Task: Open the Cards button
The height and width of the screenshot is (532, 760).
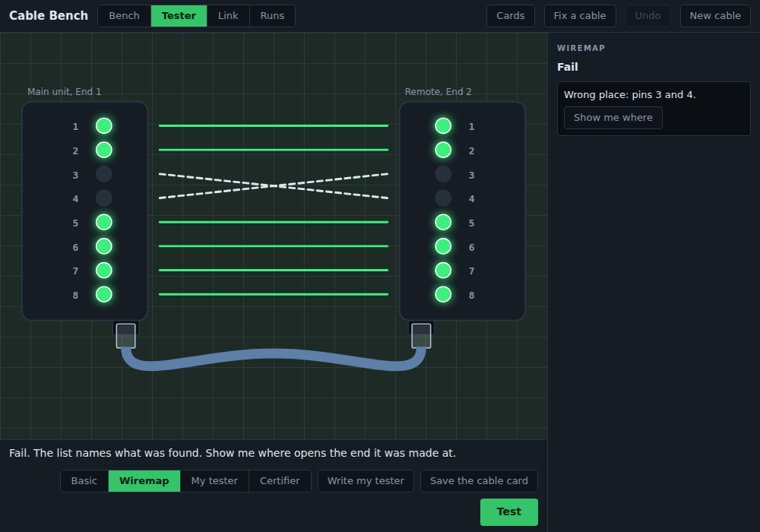Action: pos(511,16)
